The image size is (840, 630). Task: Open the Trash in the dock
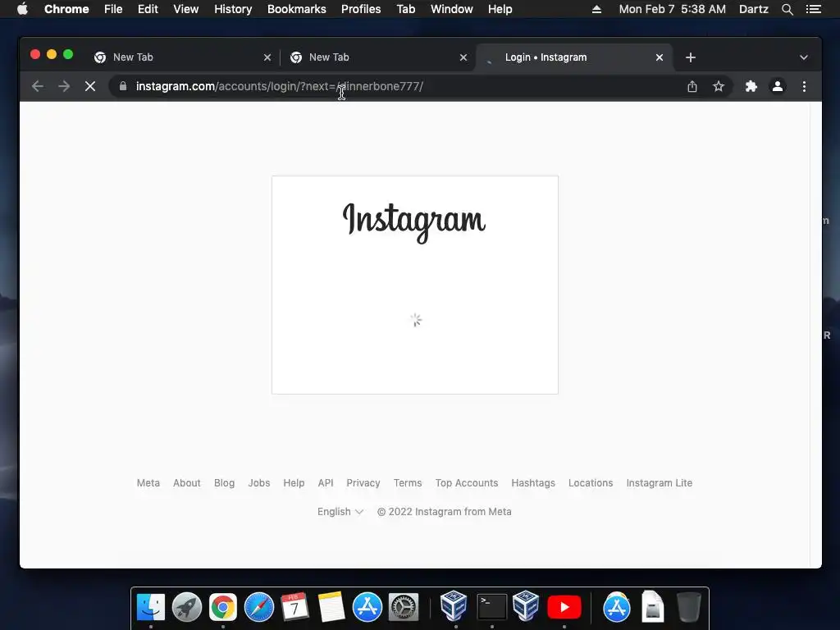(x=688, y=607)
